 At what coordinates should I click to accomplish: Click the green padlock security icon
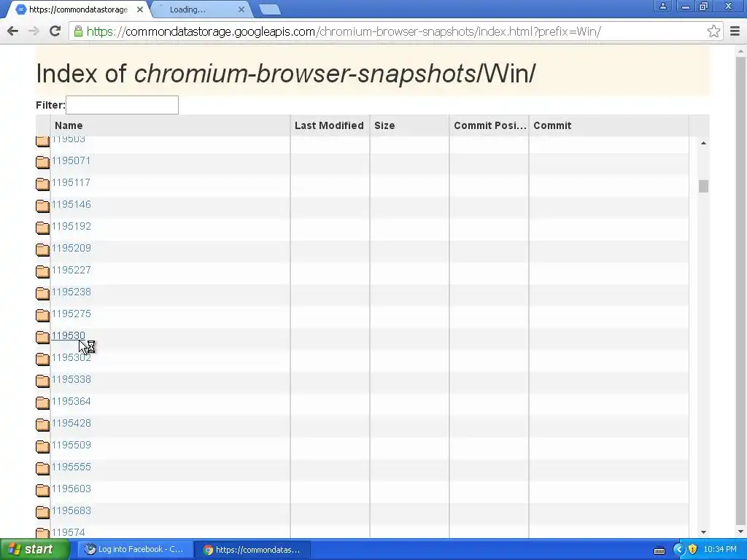(x=78, y=31)
